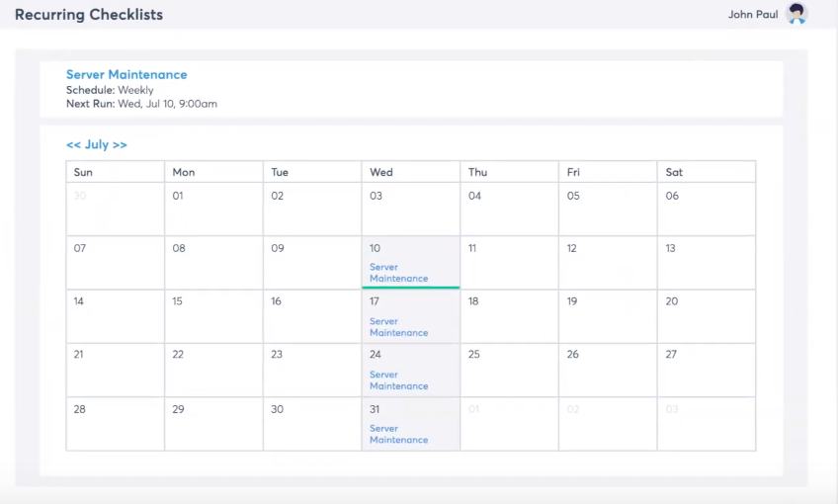Select calendar day 14
Image resolution: width=838 pixels, height=504 pixels.
116,316
